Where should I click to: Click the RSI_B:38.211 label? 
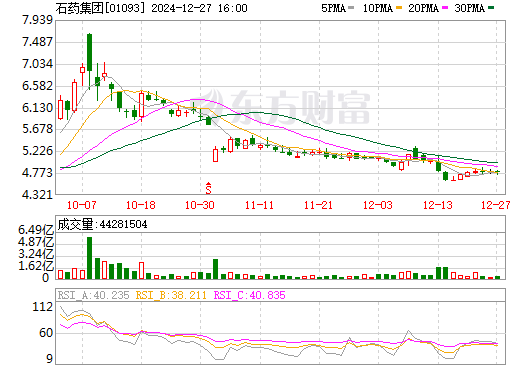click(171, 295)
